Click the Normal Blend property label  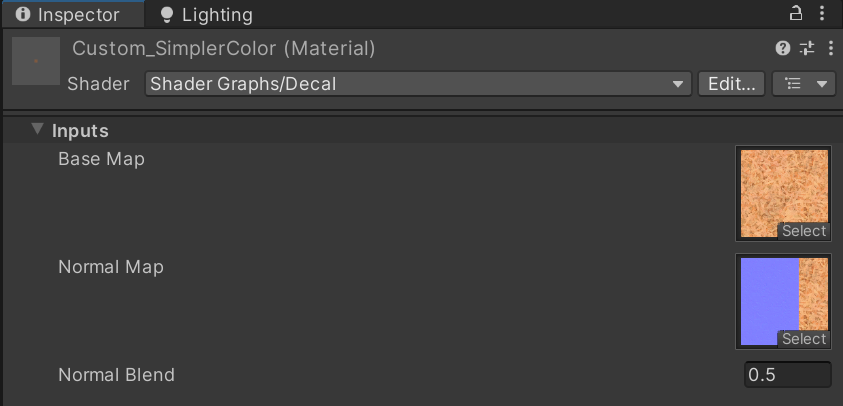(116, 375)
